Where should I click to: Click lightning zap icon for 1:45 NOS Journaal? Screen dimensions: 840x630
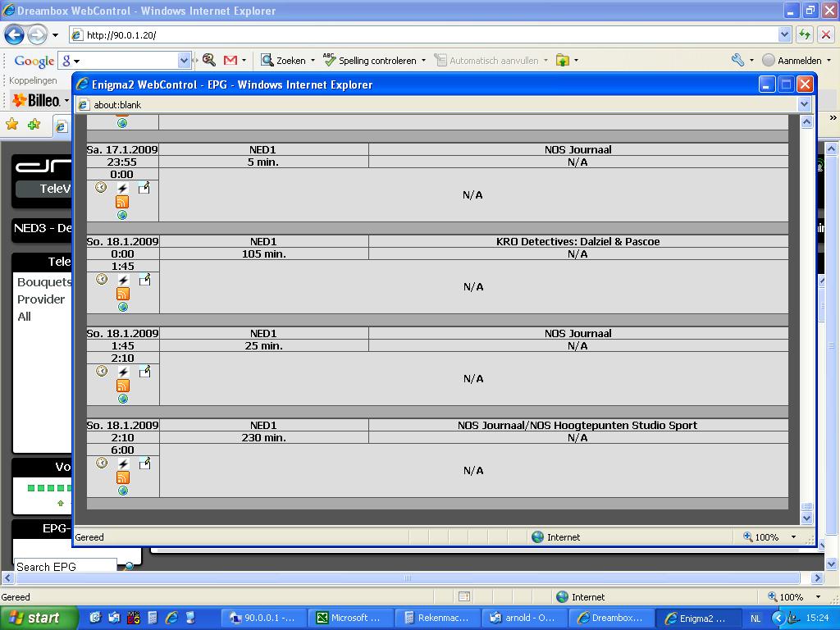[123, 372]
